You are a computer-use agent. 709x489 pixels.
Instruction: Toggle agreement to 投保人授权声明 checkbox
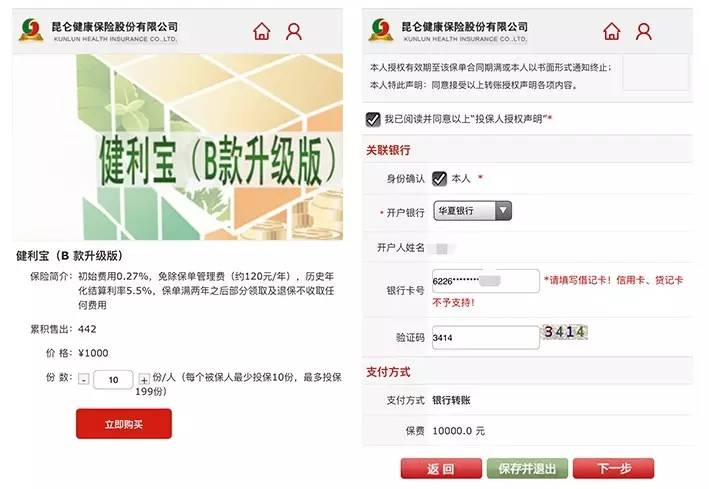pos(373,119)
